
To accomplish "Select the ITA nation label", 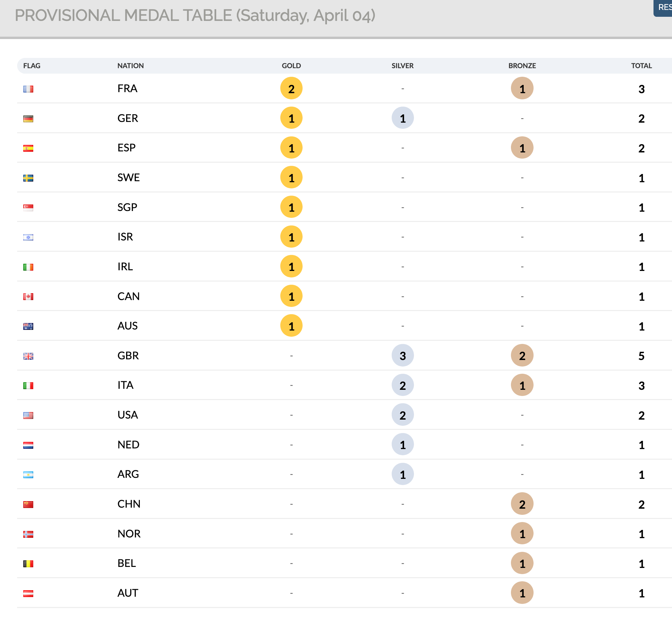I will 125,385.
